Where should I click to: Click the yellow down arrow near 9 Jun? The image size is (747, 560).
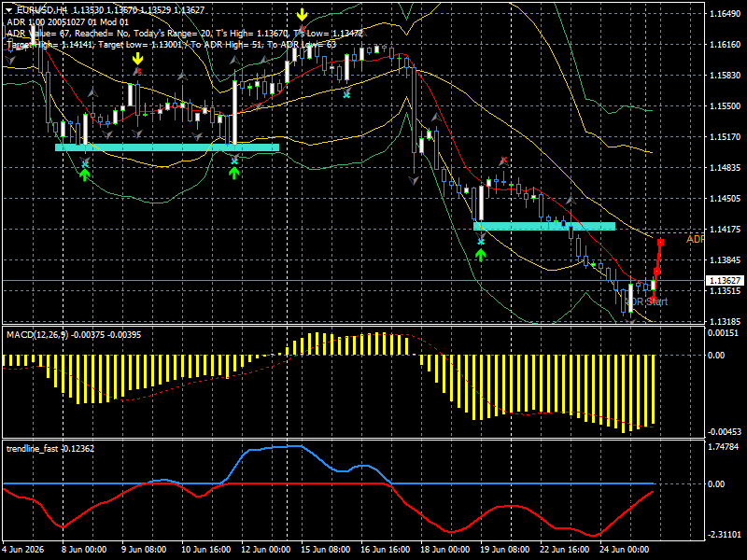click(137, 59)
